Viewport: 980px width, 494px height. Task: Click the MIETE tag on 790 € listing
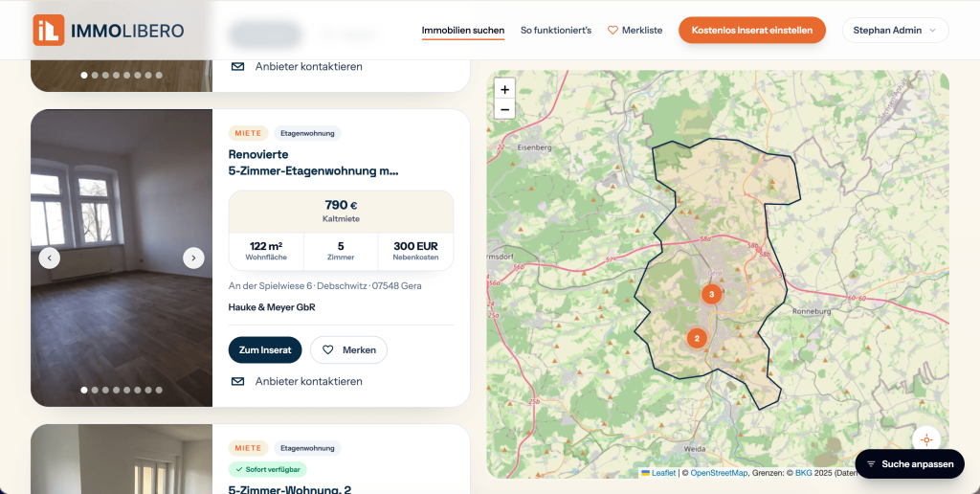[x=248, y=133]
